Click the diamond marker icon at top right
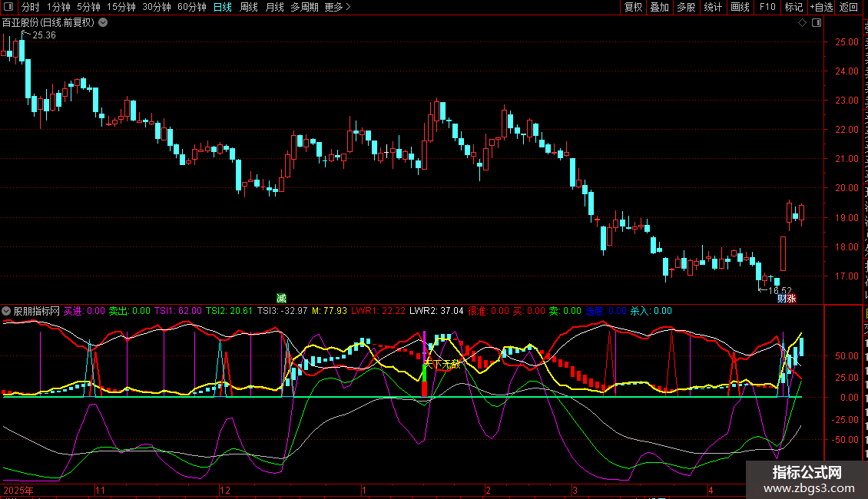This screenshot has width=868, height=499. pyautogui.click(x=802, y=22)
